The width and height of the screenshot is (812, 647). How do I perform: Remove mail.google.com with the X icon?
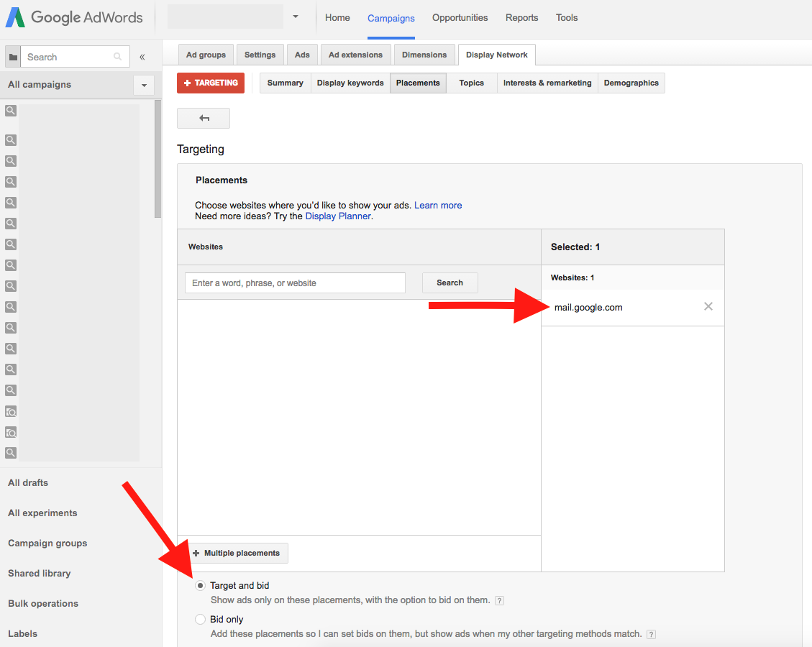(708, 306)
